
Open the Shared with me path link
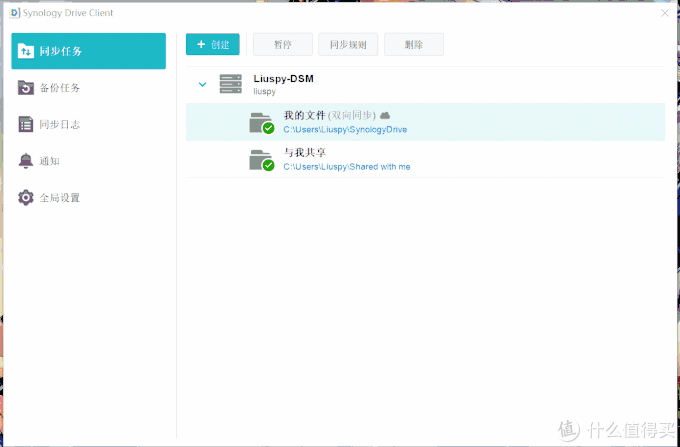point(346,167)
